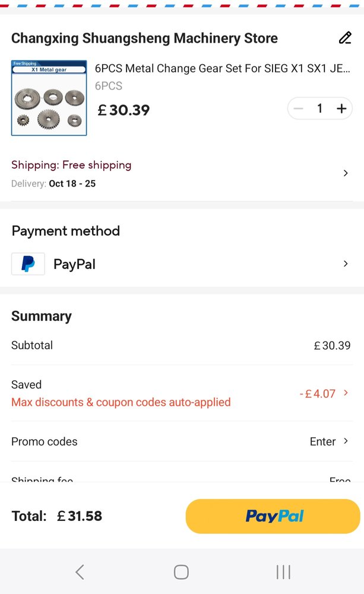Tap Max discounts & coupon codes text

click(x=121, y=402)
